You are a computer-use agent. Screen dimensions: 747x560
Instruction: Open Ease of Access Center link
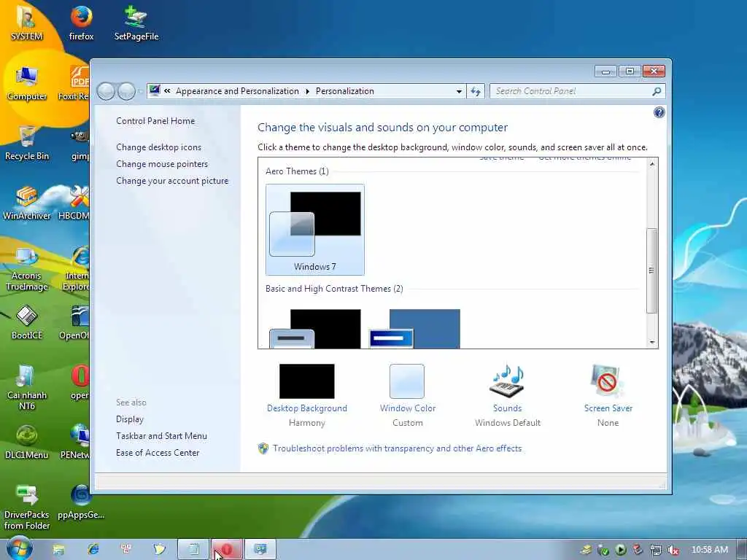pyautogui.click(x=158, y=452)
